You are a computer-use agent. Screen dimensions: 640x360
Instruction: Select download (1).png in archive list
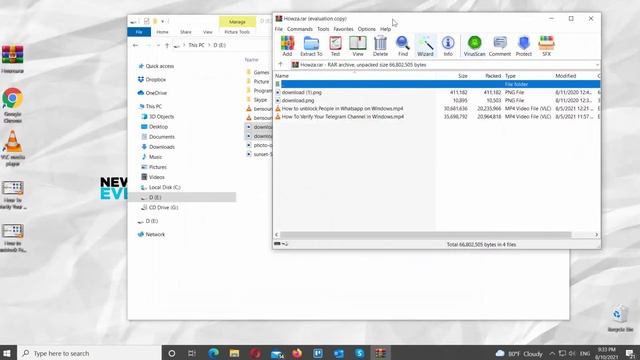[302, 92]
